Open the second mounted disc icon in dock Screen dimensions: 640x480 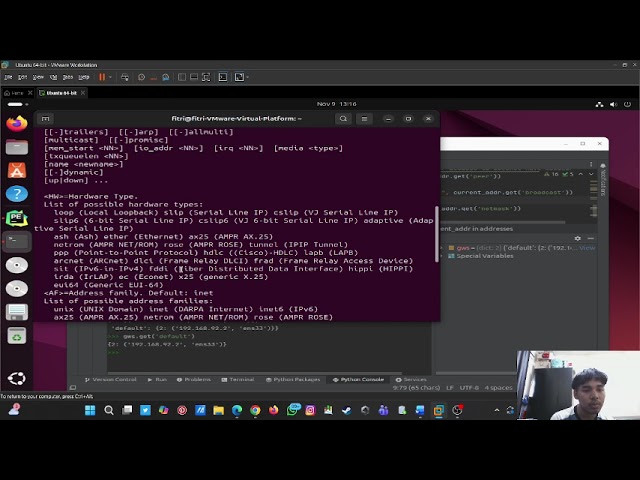(x=17, y=289)
